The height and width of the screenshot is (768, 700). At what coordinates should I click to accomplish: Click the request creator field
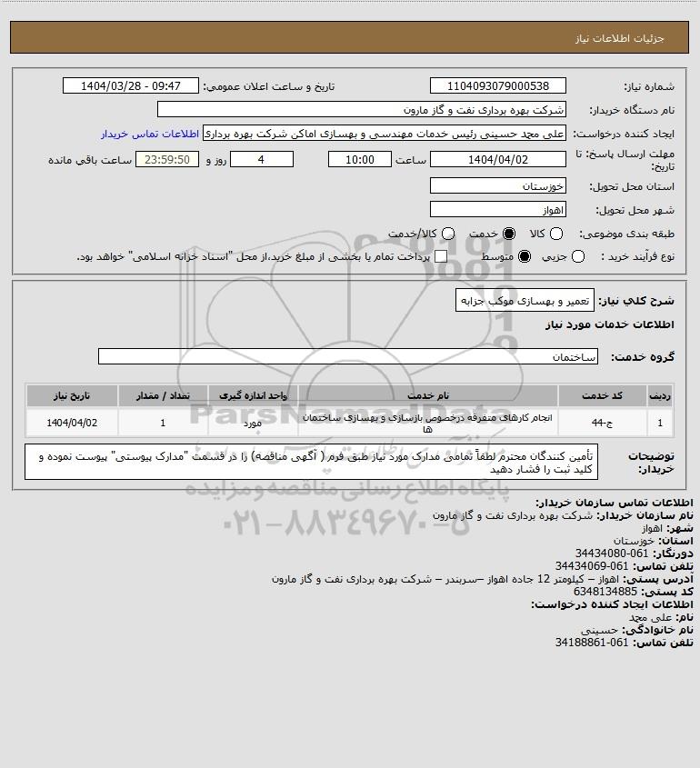pos(384,134)
